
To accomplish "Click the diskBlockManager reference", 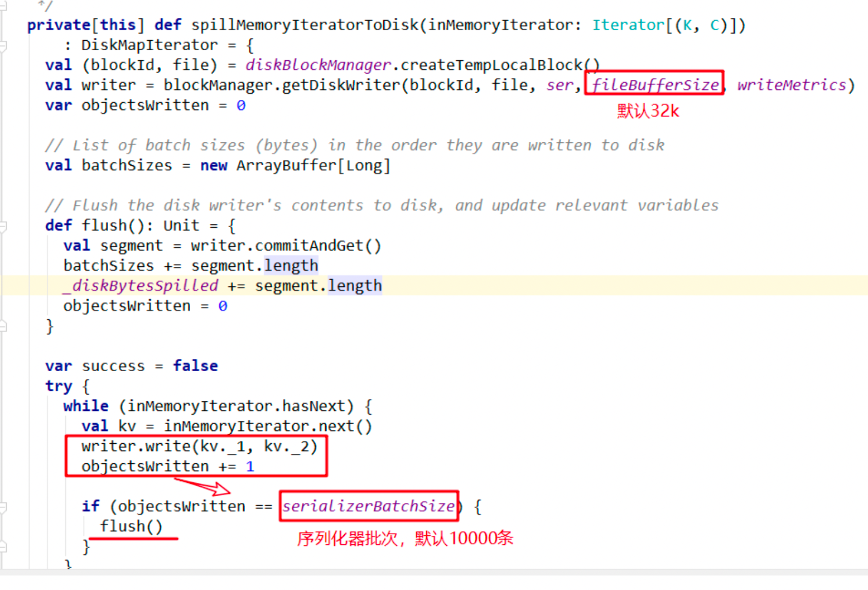I will click(x=318, y=65).
